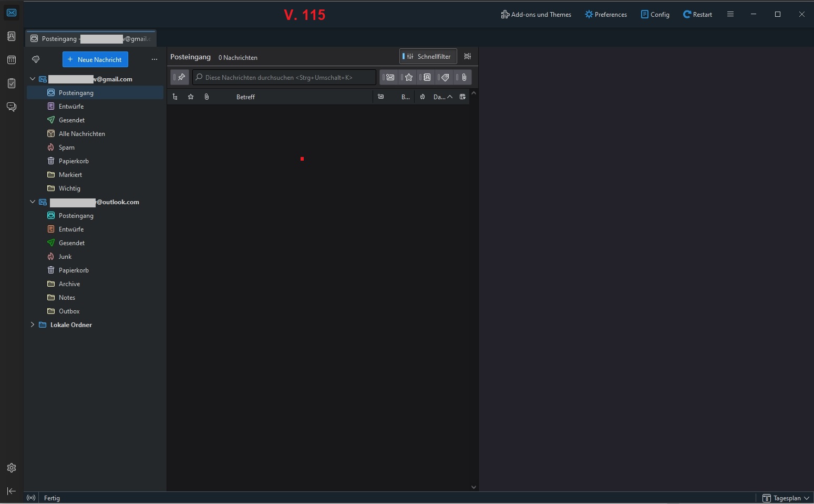Toggle the pin to keep filters applied
The height and width of the screenshot is (504, 814).
tap(180, 77)
